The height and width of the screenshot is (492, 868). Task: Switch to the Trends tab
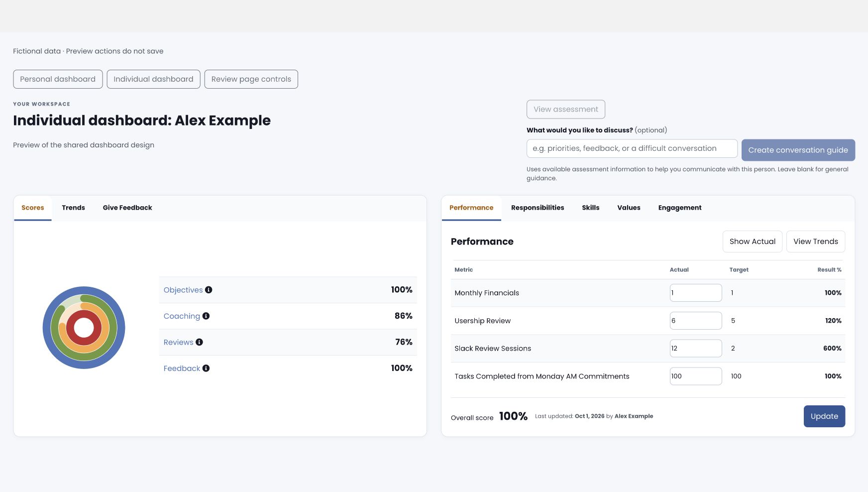73,208
